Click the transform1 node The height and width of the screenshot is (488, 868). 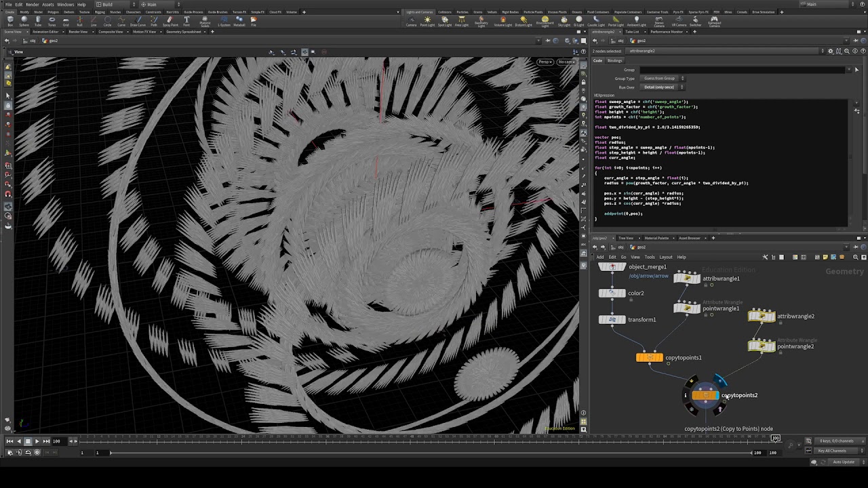pyautogui.click(x=612, y=319)
